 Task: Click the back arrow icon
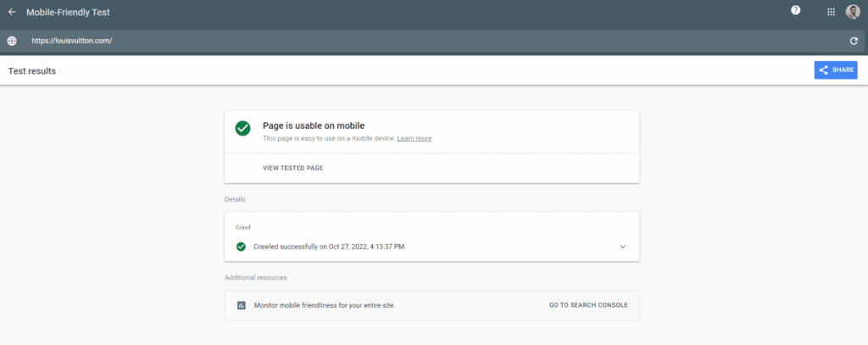(12, 12)
